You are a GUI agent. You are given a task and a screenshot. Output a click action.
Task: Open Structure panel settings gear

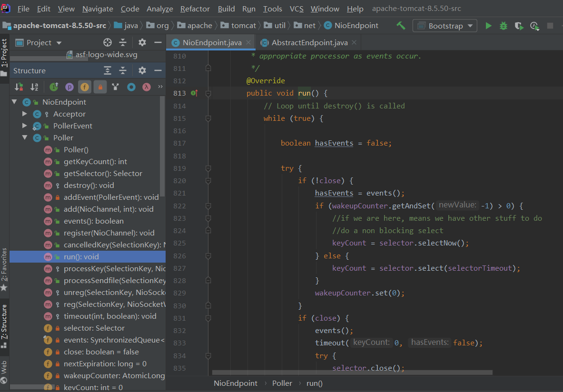[142, 70]
